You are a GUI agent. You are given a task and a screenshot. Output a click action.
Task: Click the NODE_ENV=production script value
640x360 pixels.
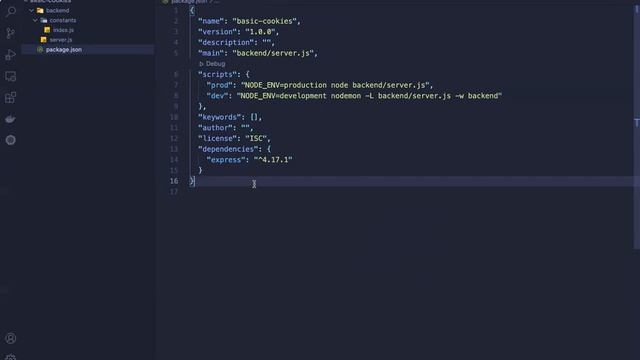tap(335, 85)
